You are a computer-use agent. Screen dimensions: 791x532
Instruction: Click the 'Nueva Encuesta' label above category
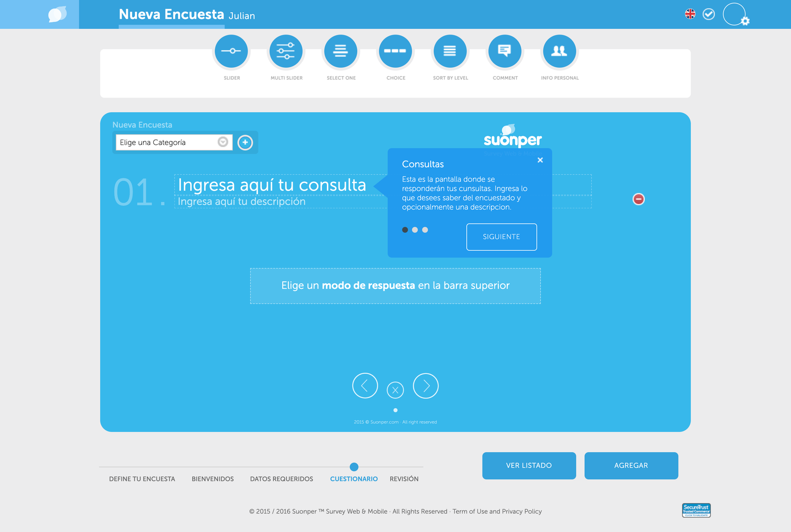(142, 125)
